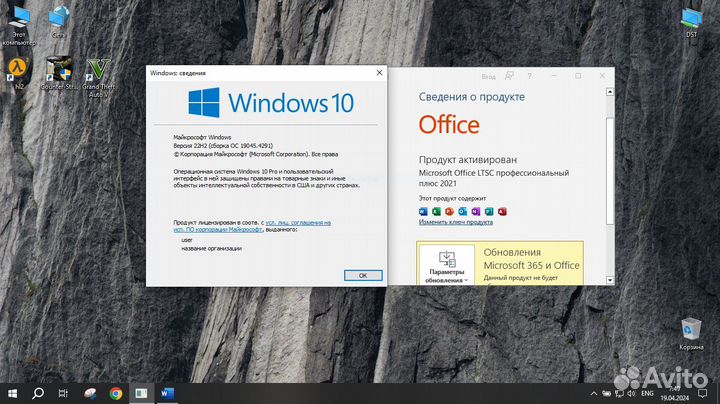
Task: Click the pinned app left of Chrome on taskbar
Action: coord(90,393)
